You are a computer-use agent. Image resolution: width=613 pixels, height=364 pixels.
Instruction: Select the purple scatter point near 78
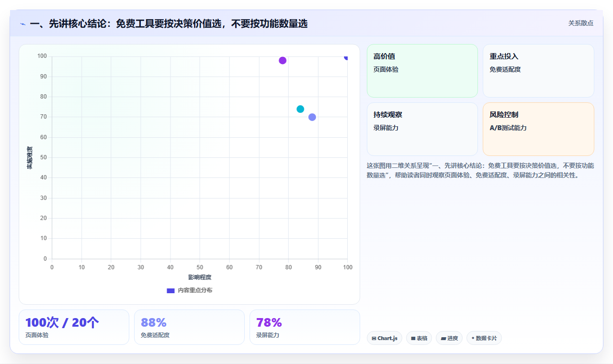283,60
